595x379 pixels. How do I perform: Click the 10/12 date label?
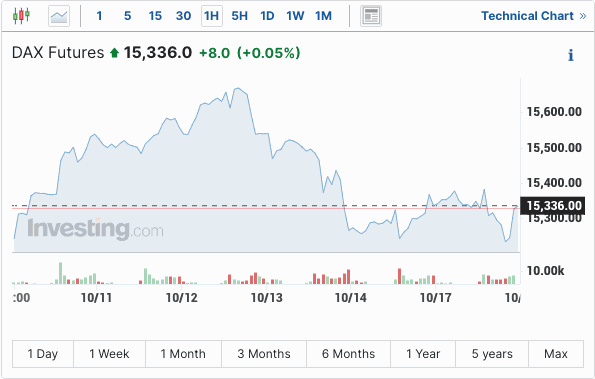182,298
